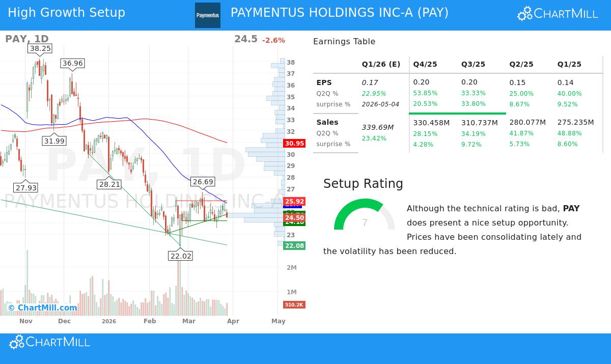Click the red 510.2K volume badge

pyautogui.click(x=294, y=304)
